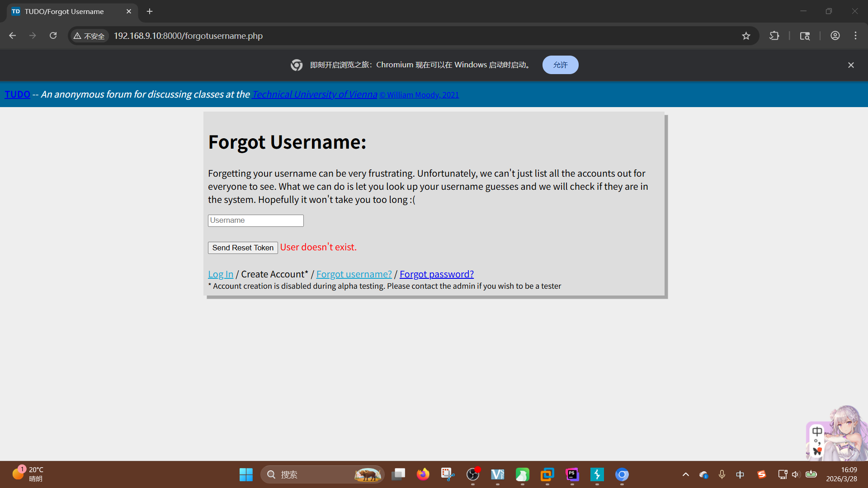Viewport: 868px width, 488px height.
Task: Open the browser extensions puzzle icon
Action: [x=774, y=36]
